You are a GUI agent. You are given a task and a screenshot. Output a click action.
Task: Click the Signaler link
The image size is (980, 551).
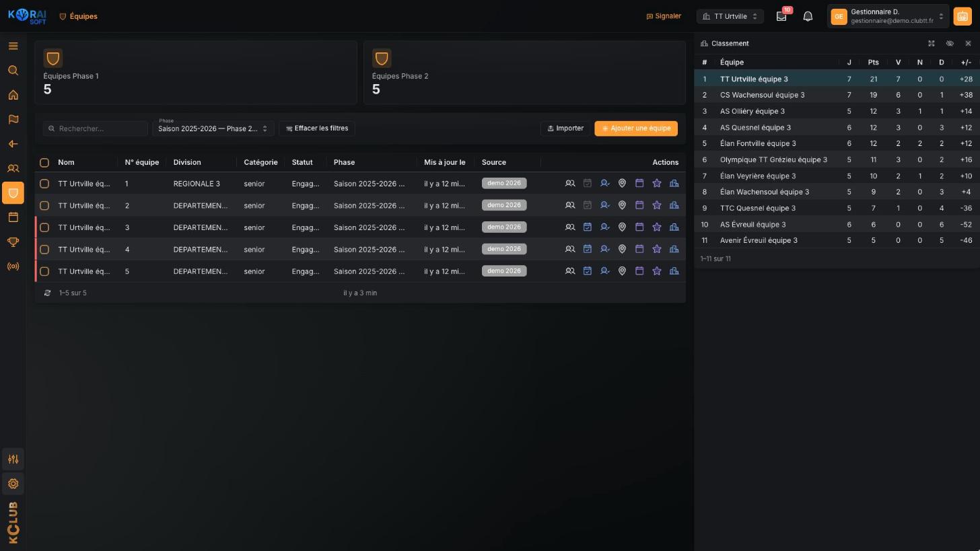pyautogui.click(x=664, y=16)
